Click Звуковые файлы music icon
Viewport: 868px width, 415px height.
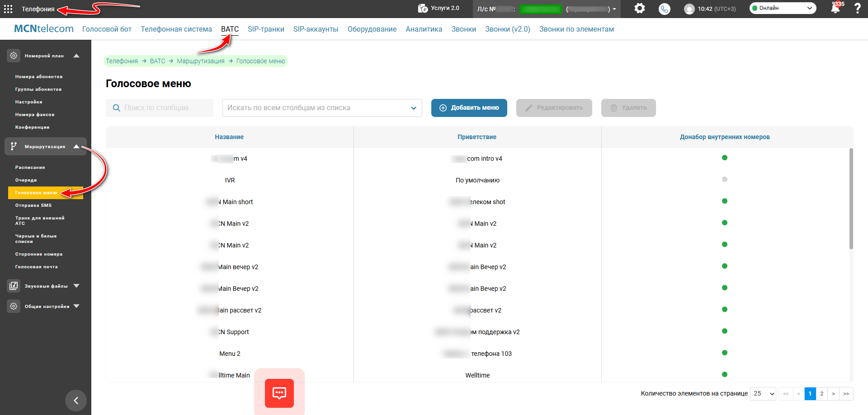(x=14, y=286)
